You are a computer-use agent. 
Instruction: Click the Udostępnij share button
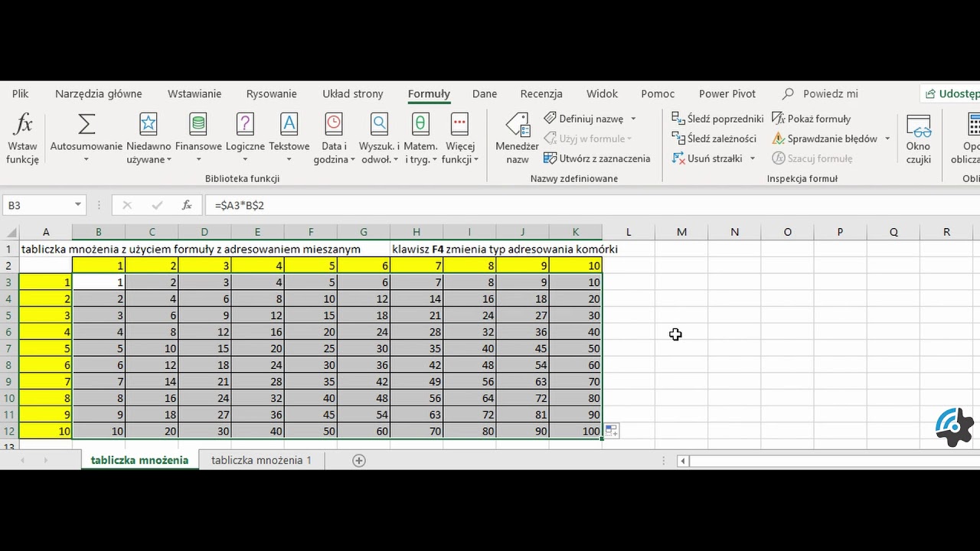[951, 93]
